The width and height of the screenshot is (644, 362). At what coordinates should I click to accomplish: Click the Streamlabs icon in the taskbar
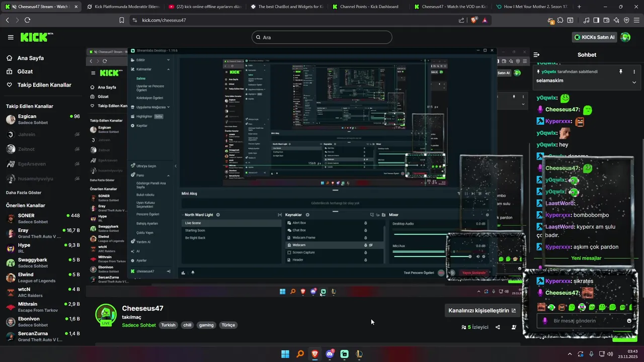(x=344, y=354)
